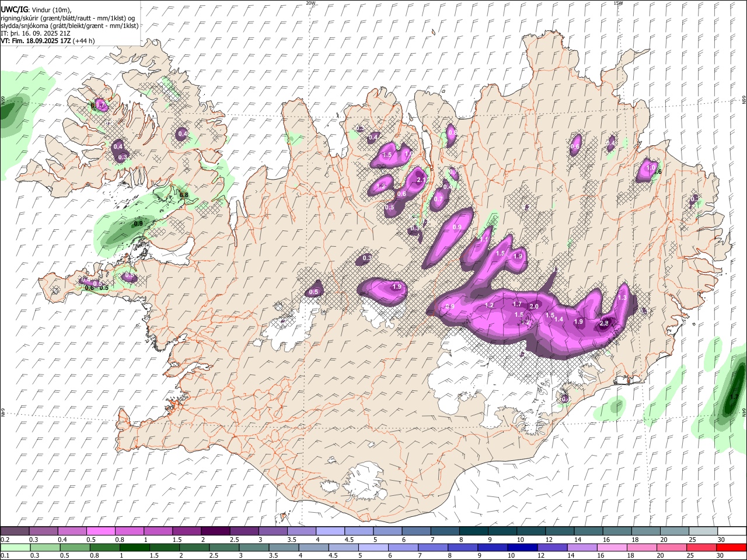Click the '1.4' snowfall value label
The image size is (747, 560).
point(558,319)
